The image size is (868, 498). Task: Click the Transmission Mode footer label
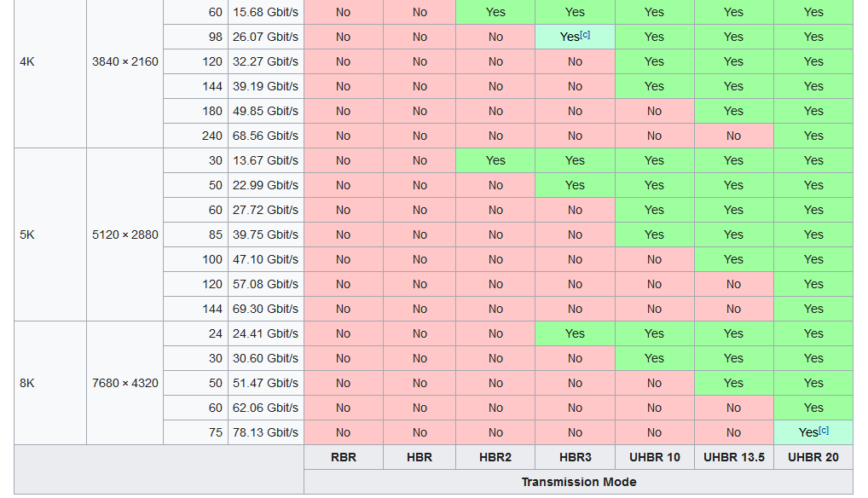pyautogui.click(x=578, y=482)
